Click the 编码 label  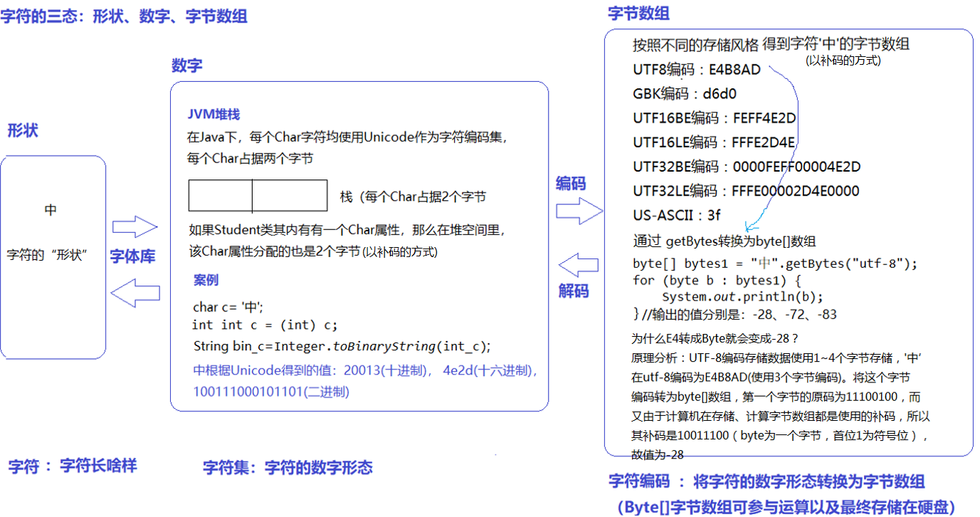coord(571,183)
